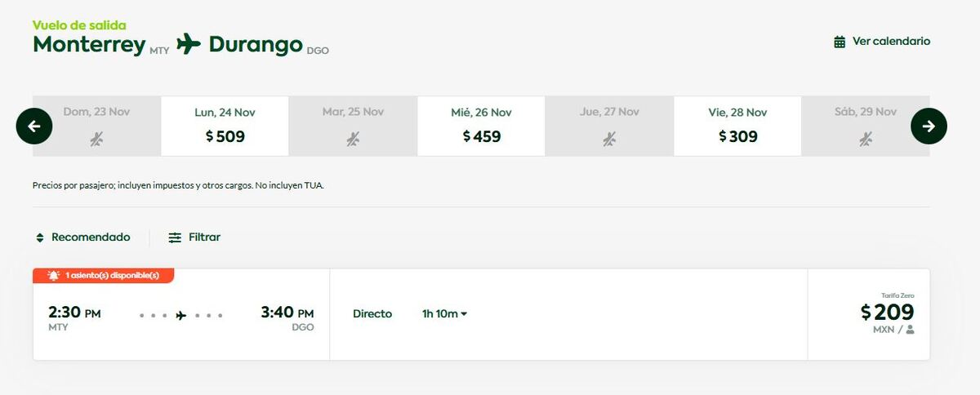This screenshot has height=395, width=980.
Task: Expand the 1h 10m flight duration details
Action: click(x=444, y=313)
